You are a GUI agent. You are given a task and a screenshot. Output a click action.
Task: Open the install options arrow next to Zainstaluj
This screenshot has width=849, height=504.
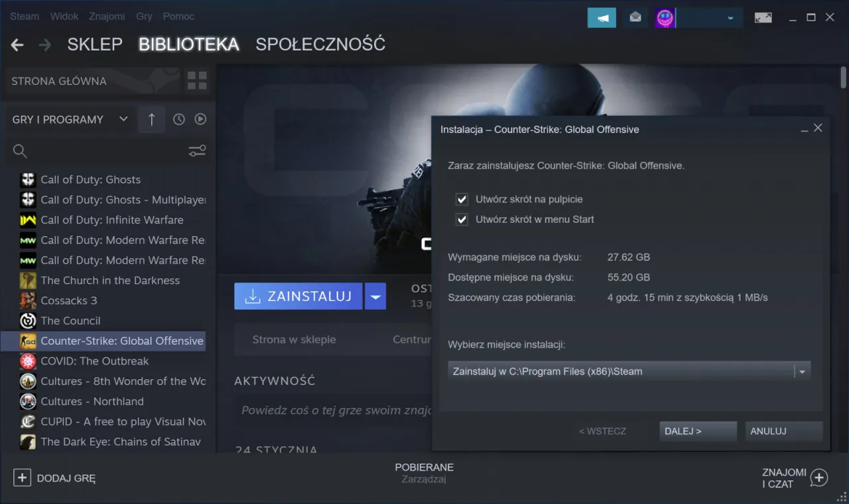(375, 296)
